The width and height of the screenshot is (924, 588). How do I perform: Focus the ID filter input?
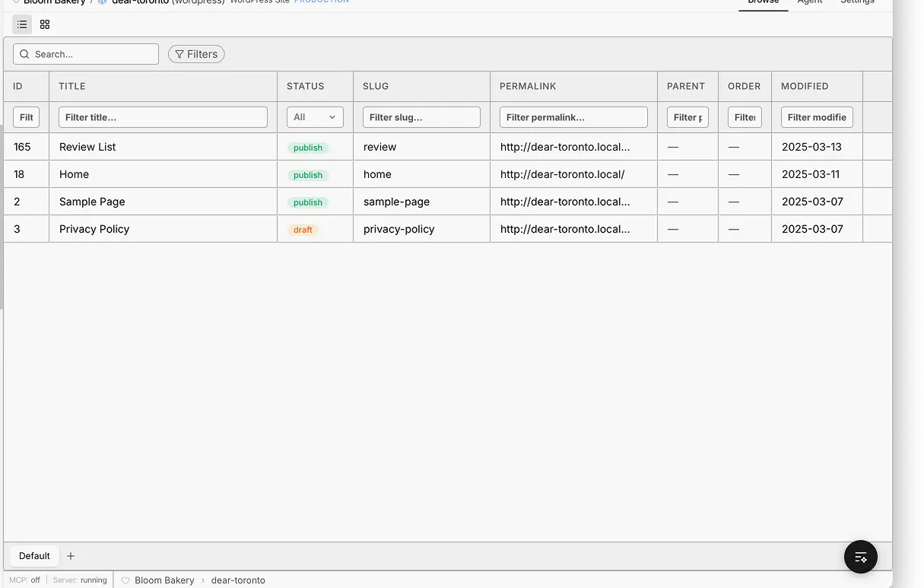(x=26, y=117)
